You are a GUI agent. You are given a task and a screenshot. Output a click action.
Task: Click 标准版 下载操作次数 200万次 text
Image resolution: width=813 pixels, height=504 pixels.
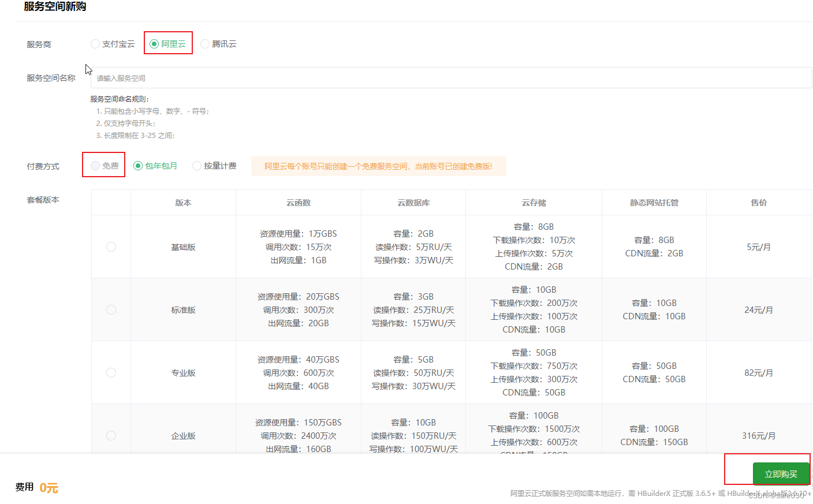pos(534,303)
